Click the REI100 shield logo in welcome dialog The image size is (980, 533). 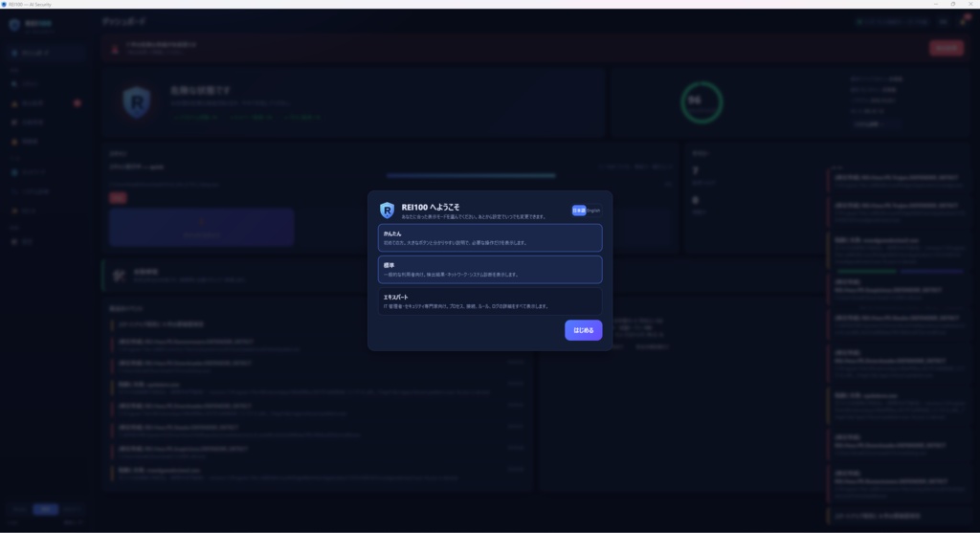pyautogui.click(x=387, y=210)
